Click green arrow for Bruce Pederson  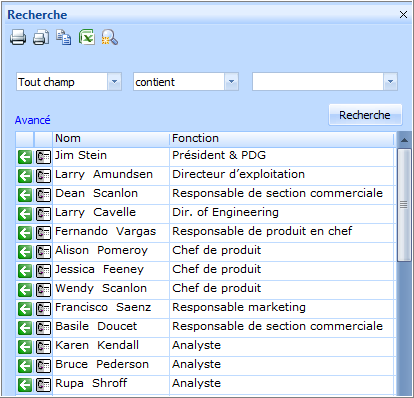(25, 366)
